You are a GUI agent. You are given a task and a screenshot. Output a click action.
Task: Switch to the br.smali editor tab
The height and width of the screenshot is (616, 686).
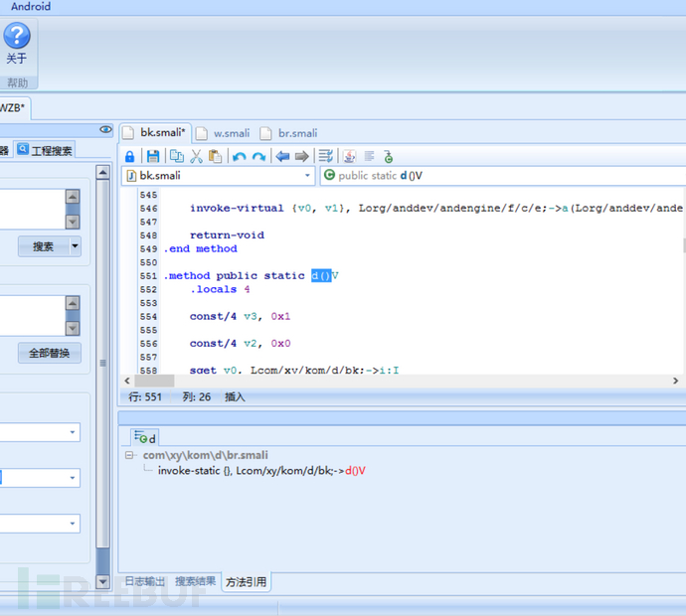click(289, 133)
